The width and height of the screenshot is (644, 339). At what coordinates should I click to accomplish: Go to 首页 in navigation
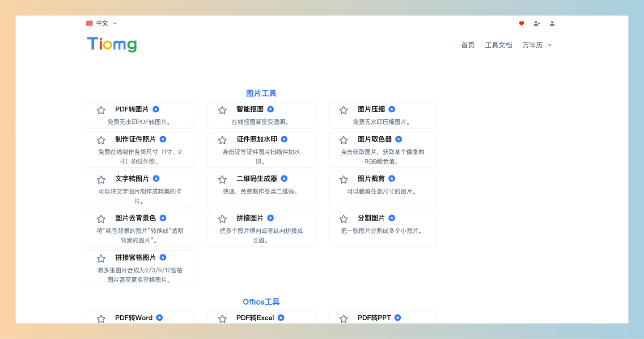coord(468,45)
